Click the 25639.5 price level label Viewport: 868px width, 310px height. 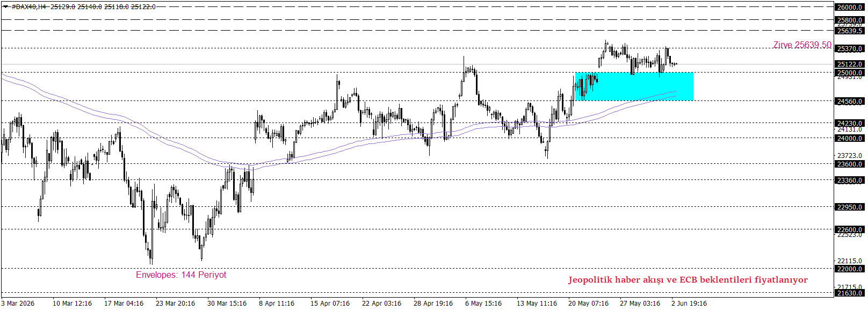(x=850, y=31)
